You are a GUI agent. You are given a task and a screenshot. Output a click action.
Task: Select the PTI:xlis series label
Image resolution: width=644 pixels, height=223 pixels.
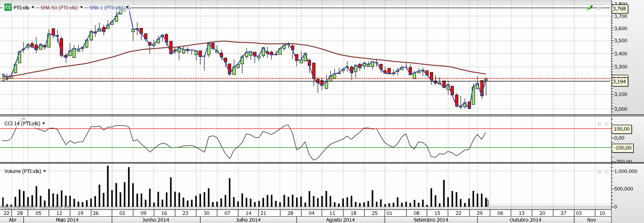21,8
